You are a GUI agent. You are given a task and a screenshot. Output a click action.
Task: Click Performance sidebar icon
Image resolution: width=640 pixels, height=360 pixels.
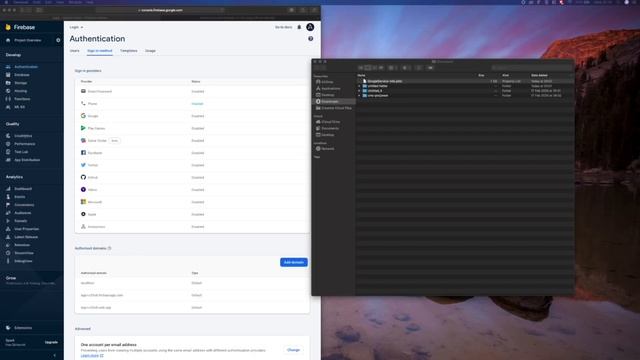click(x=8, y=144)
